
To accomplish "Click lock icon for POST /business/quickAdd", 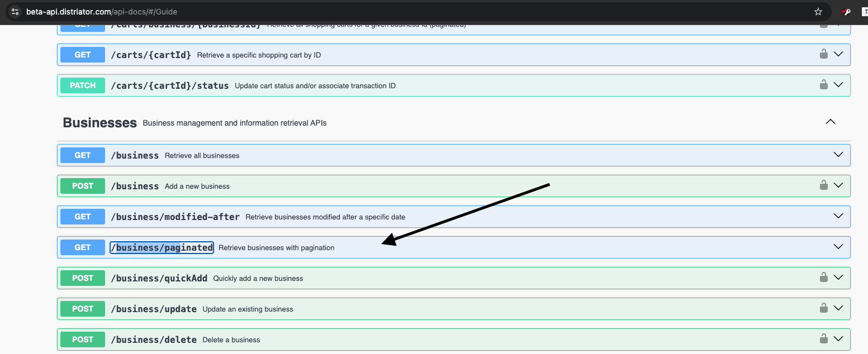I will coord(823,278).
